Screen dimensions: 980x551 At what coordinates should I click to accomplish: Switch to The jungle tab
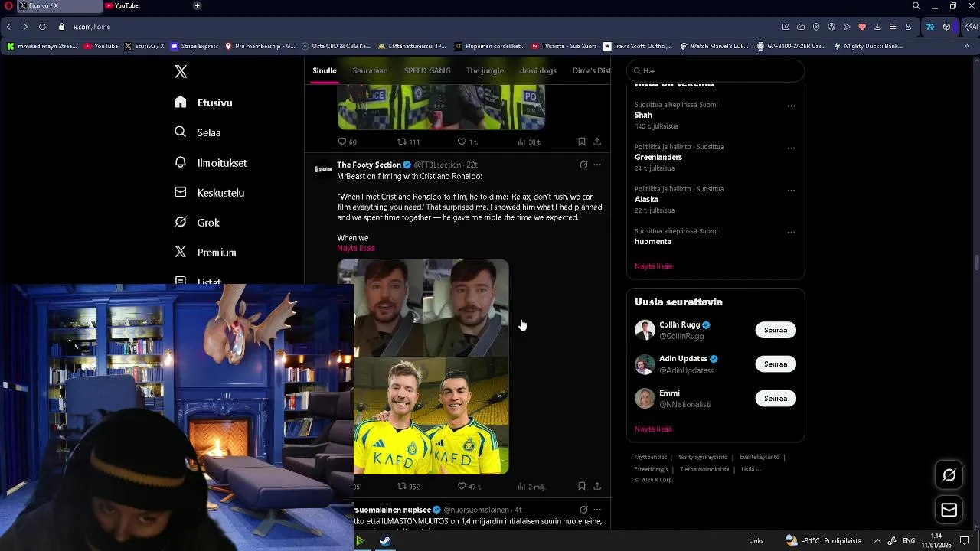(485, 70)
